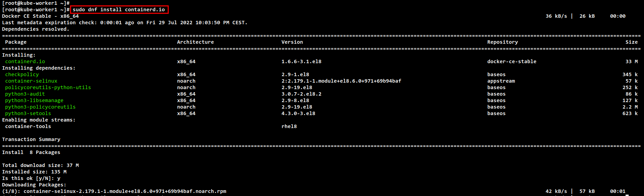
Task: Click the Version column header
Action: pos(292,42)
